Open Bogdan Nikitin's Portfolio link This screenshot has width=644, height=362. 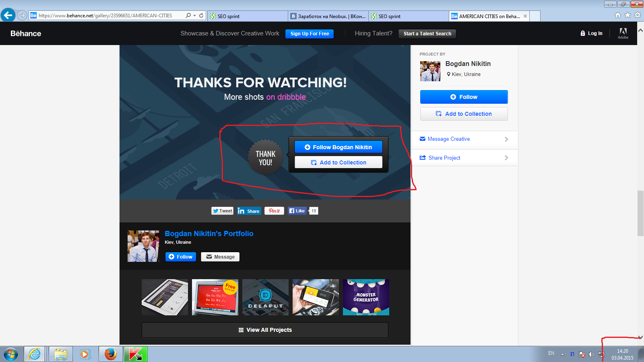point(209,234)
